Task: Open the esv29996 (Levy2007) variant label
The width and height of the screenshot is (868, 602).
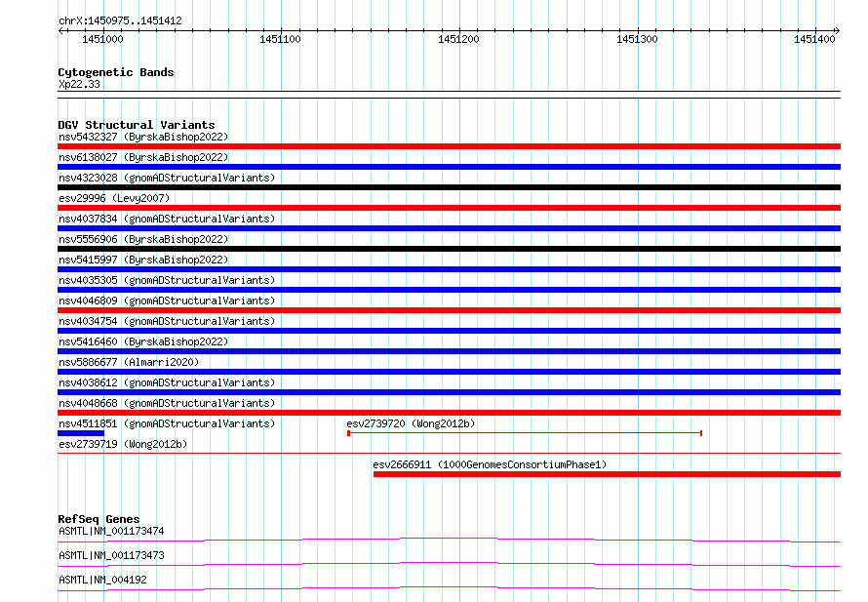Action: click(114, 198)
